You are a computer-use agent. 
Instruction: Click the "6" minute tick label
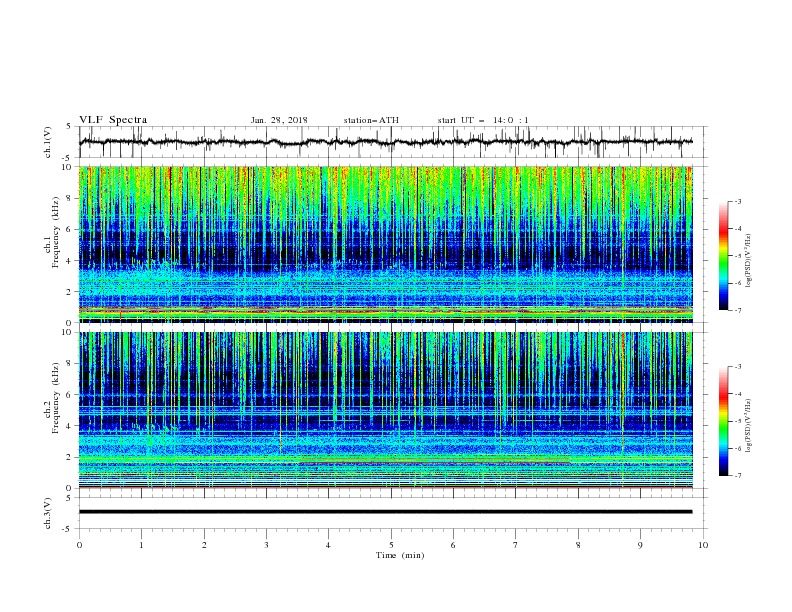click(x=453, y=545)
